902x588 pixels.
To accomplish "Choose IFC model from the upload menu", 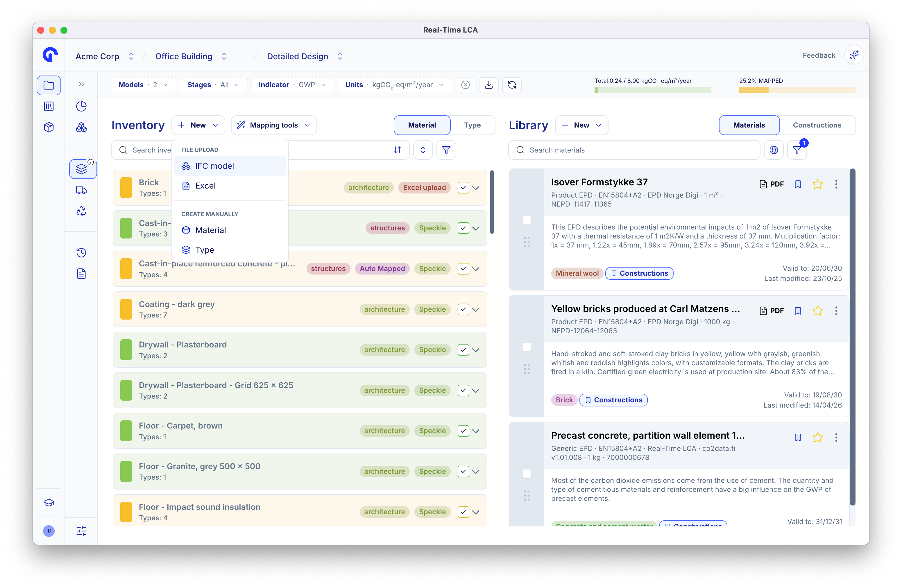I will 230,166.
